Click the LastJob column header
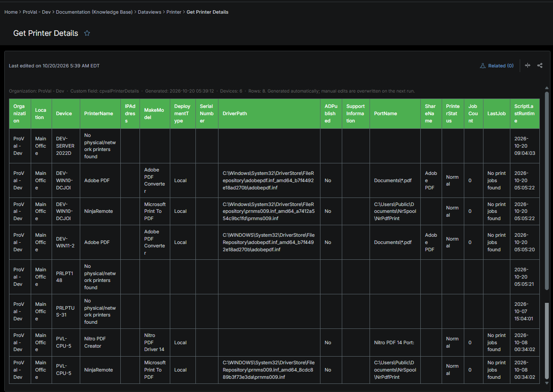 coord(496,113)
